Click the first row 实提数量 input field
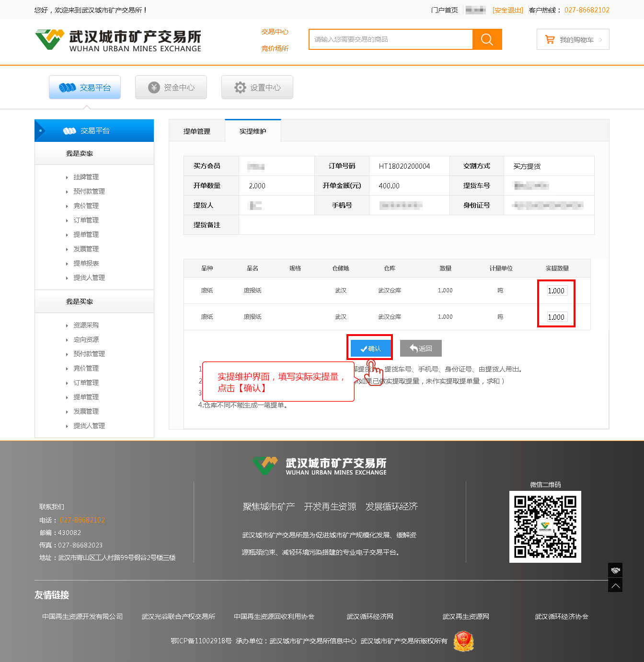 click(x=556, y=290)
